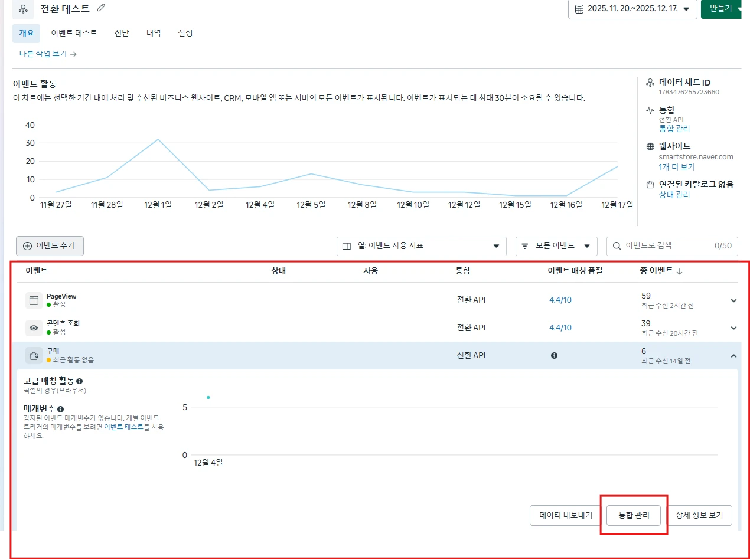Click the 이벤트 추가 button

[x=50, y=246]
